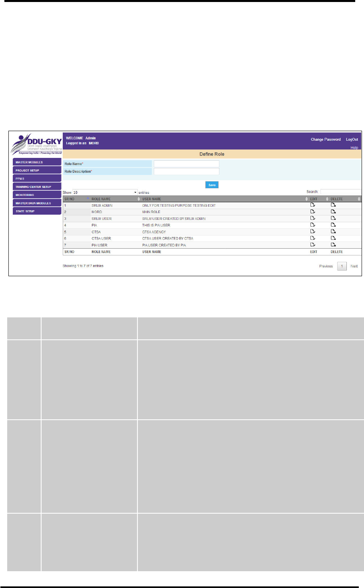Image resolution: width=364 pixels, height=588 pixels.
Task: Click Change Password link
Action: 326,140
